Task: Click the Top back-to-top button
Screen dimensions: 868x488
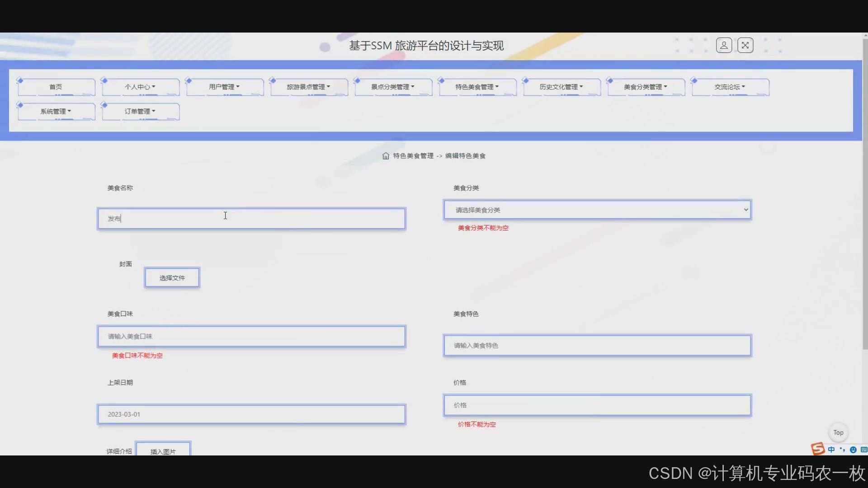Action: point(839,432)
